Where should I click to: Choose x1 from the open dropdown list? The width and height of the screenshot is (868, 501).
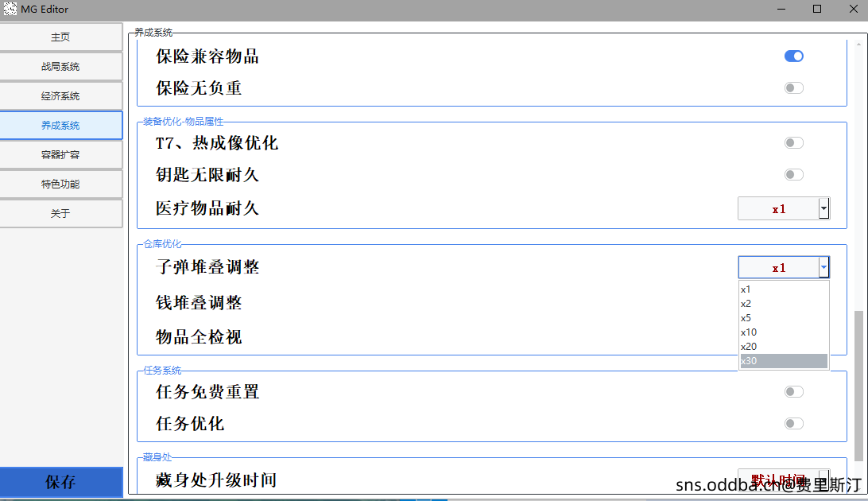click(x=784, y=289)
